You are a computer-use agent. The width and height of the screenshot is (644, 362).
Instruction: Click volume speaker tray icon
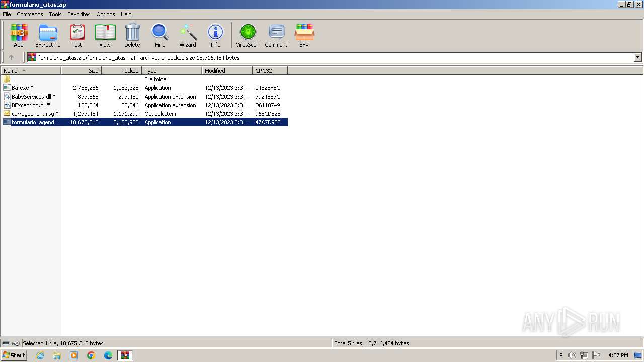(572, 355)
